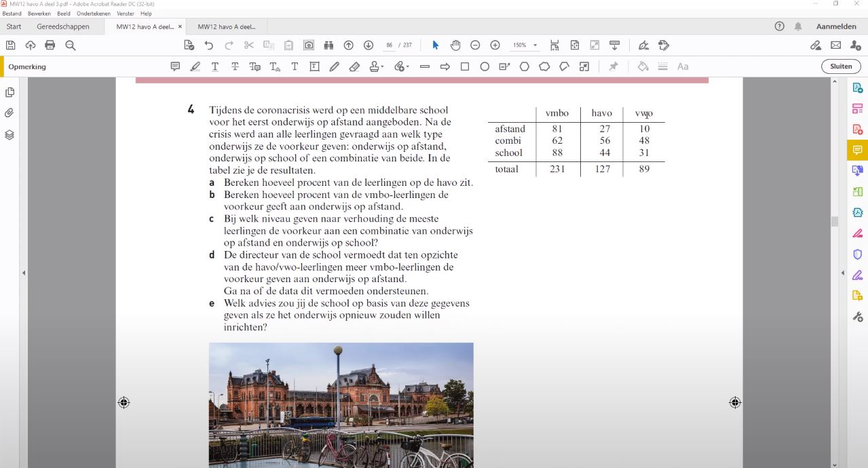This screenshot has width=868, height=468.
Task: Switch to second MW12 havo A deel tab
Action: pyautogui.click(x=227, y=26)
